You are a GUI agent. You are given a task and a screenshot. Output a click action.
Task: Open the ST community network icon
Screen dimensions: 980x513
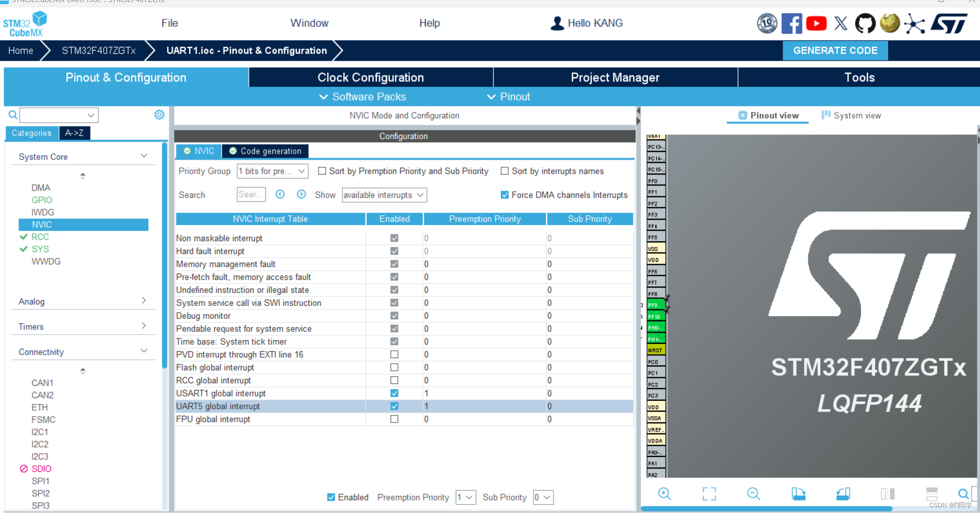tap(914, 24)
